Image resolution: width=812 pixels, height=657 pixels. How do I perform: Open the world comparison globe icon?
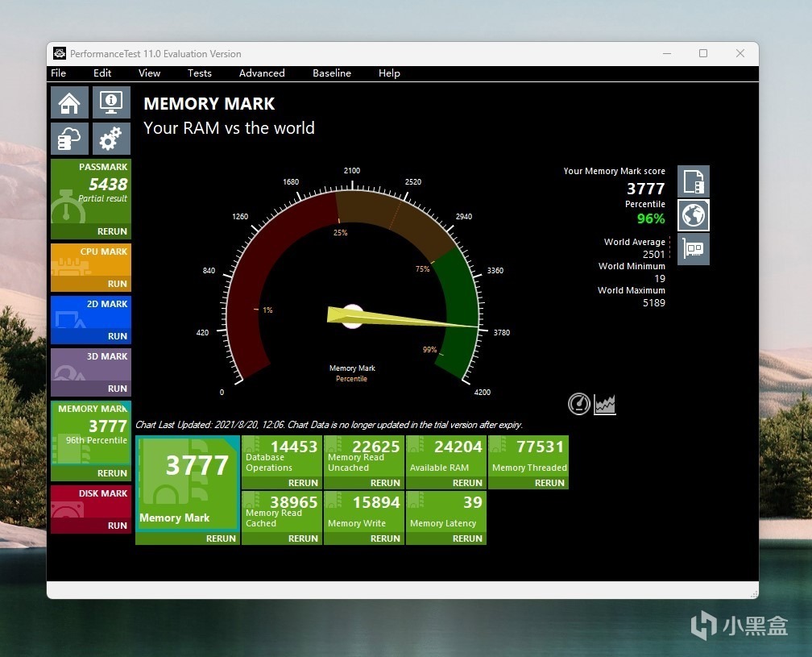point(694,215)
